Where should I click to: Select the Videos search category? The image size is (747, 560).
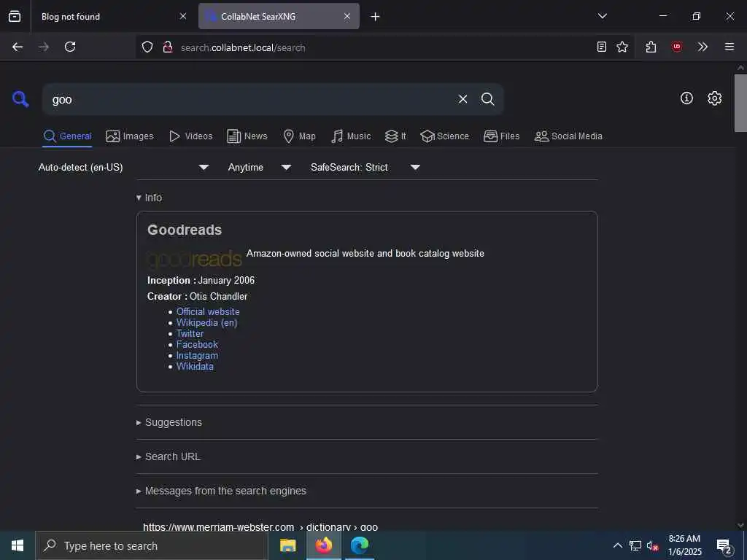[190, 136]
